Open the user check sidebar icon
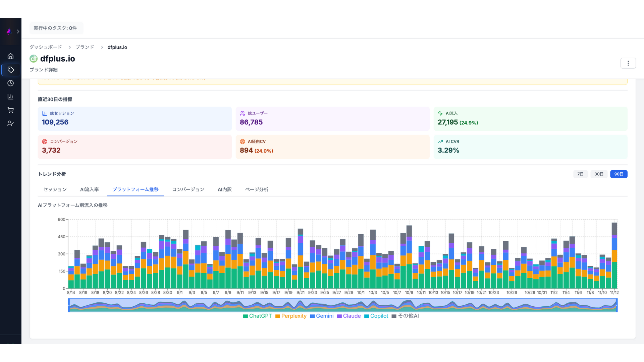The height and width of the screenshot is (362, 644). coord(10,123)
